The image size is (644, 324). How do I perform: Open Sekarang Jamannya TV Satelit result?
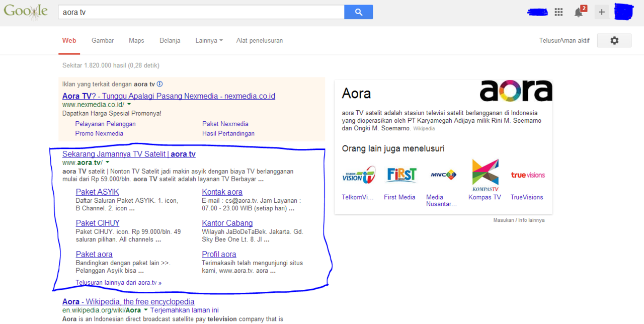click(129, 154)
